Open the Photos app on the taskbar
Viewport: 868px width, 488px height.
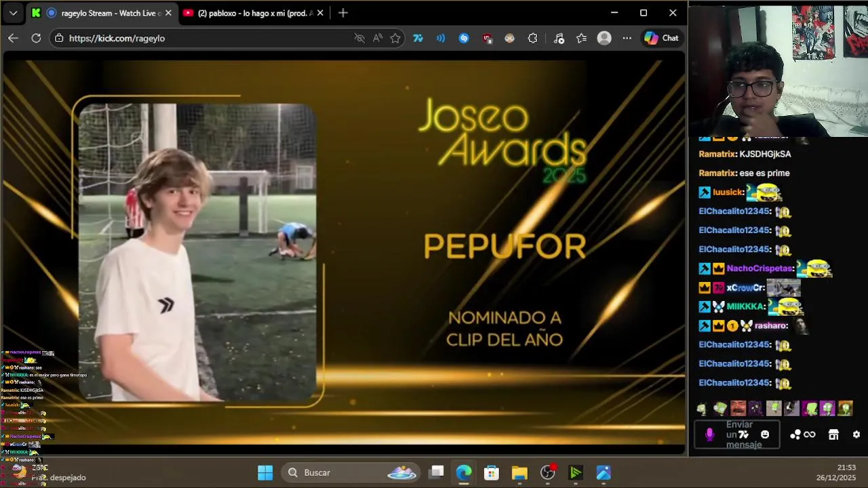pyautogui.click(x=604, y=472)
